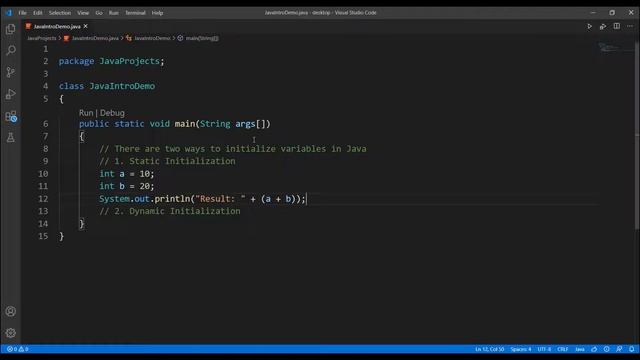
Task: Click the Dynamic Initialization comment
Action: pos(170,211)
